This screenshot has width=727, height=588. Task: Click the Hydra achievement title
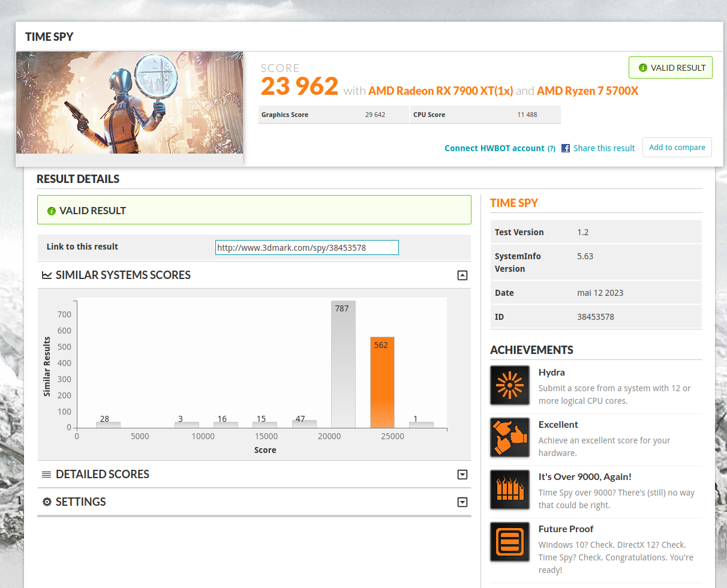point(552,373)
